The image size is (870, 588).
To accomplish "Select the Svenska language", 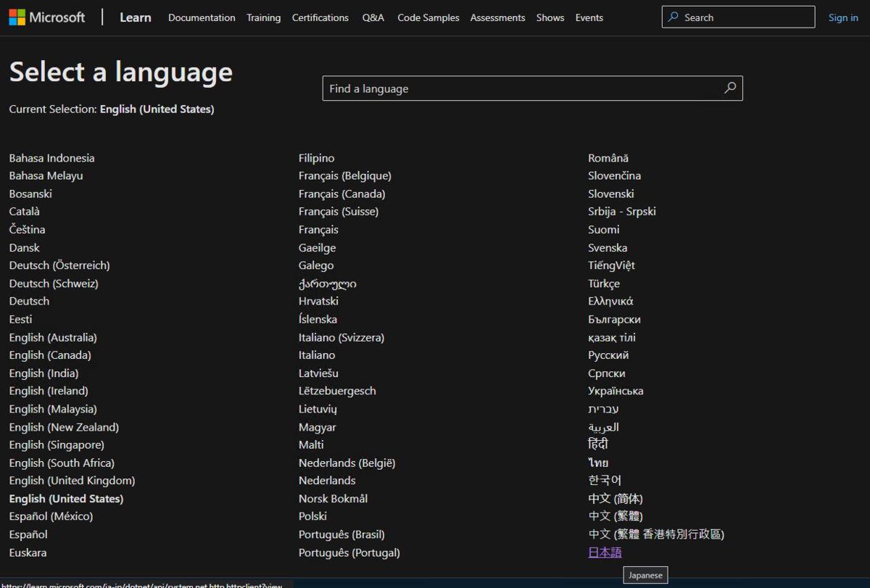I will click(608, 247).
